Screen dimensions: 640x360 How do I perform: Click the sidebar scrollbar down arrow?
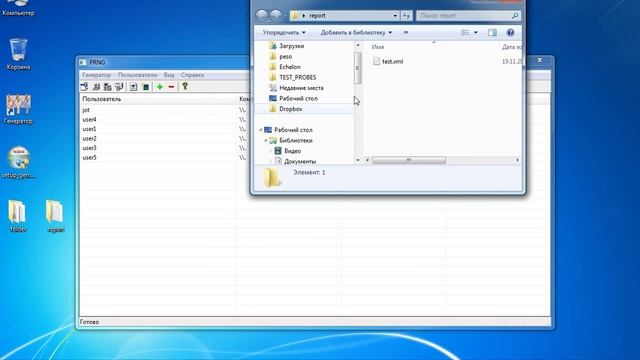click(358, 160)
